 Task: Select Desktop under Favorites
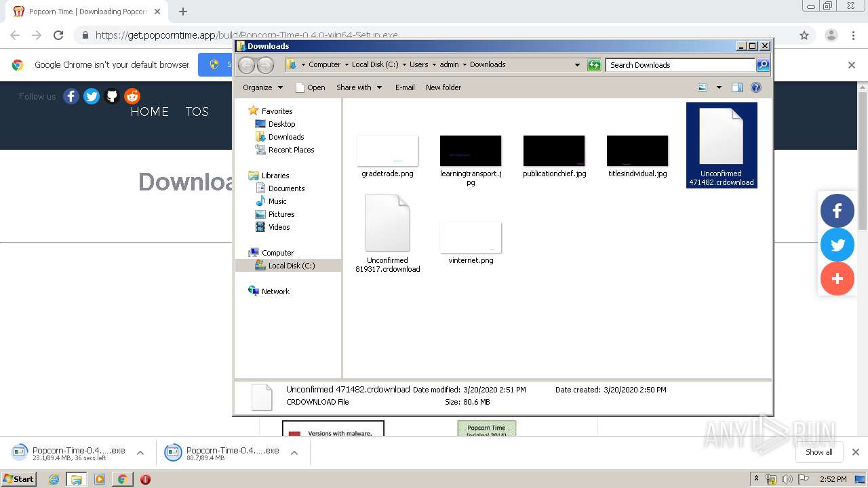[281, 124]
